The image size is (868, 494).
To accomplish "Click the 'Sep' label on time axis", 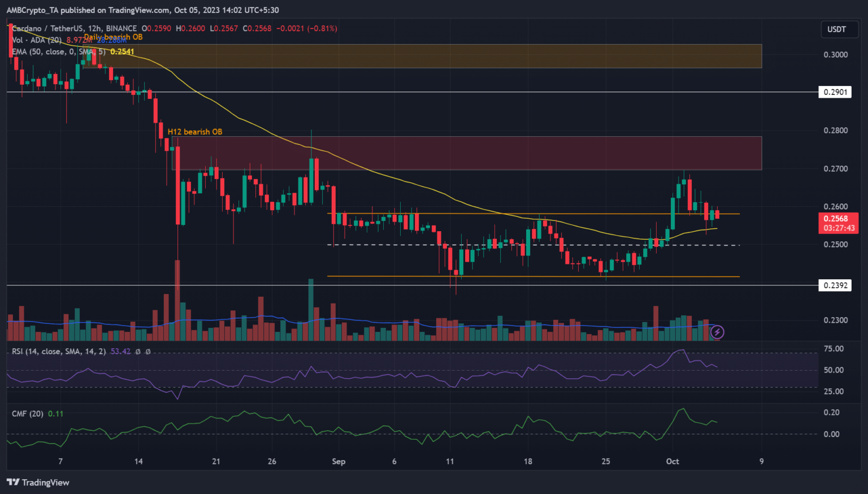I will pos(338,462).
